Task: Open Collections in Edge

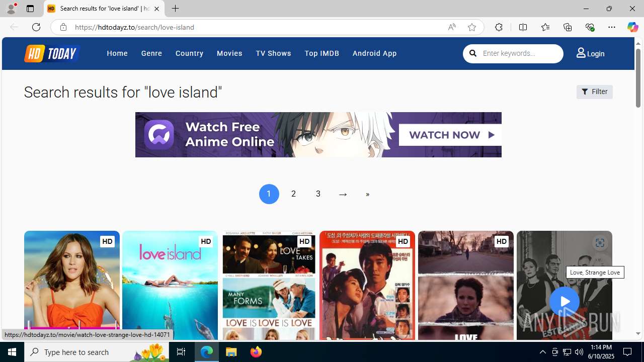Action: pos(568,27)
